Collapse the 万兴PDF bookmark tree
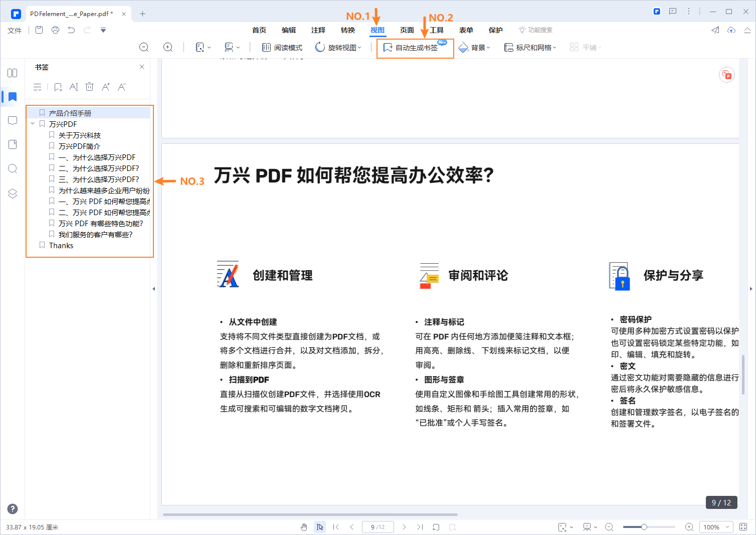 click(33, 123)
